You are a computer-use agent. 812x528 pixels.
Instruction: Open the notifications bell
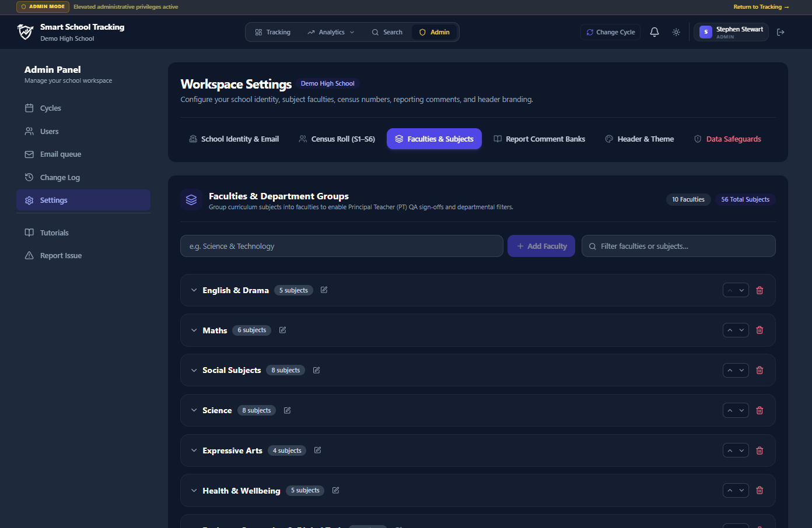[654, 32]
